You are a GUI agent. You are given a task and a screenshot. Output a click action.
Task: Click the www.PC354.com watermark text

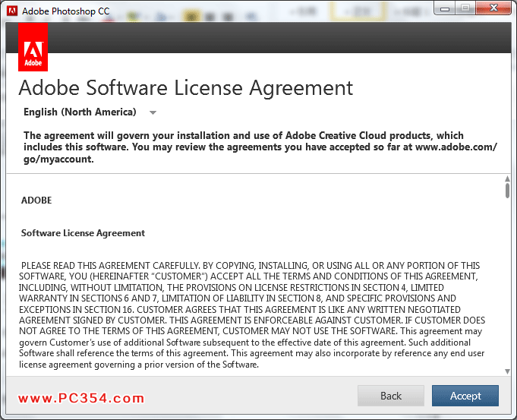(81, 398)
